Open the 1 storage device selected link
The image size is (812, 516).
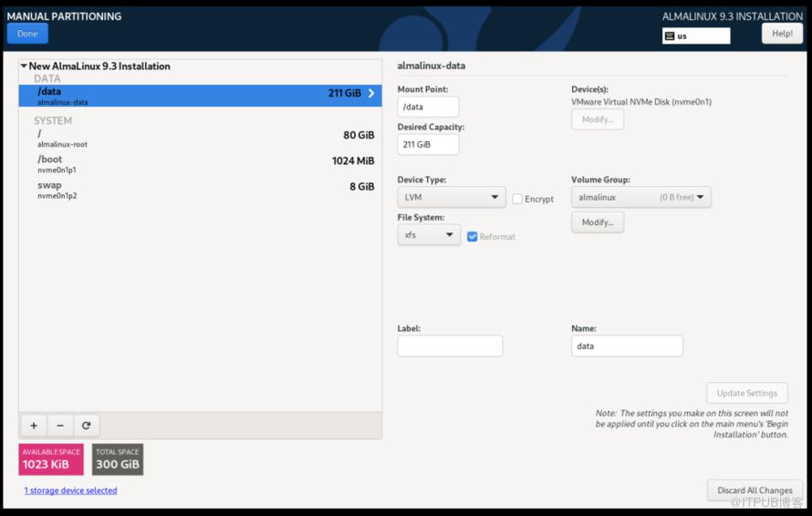[x=70, y=490]
